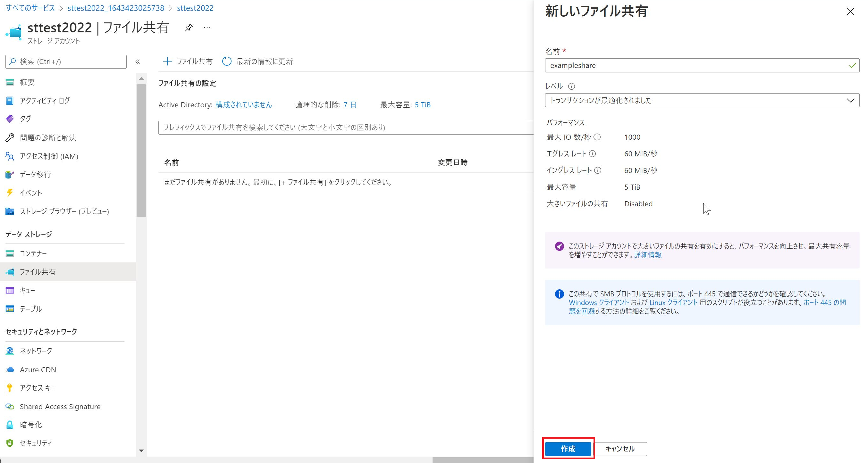Viewport: 868px width, 463px height.
Task: Expand the レベル tier dropdown
Action: click(702, 100)
